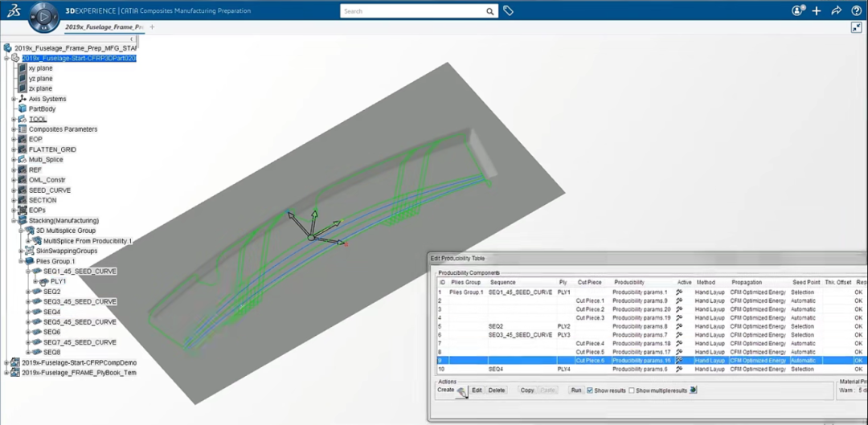Click the Composites Parameters icon
Image resolution: width=868 pixels, height=425 pixels.
23,129
